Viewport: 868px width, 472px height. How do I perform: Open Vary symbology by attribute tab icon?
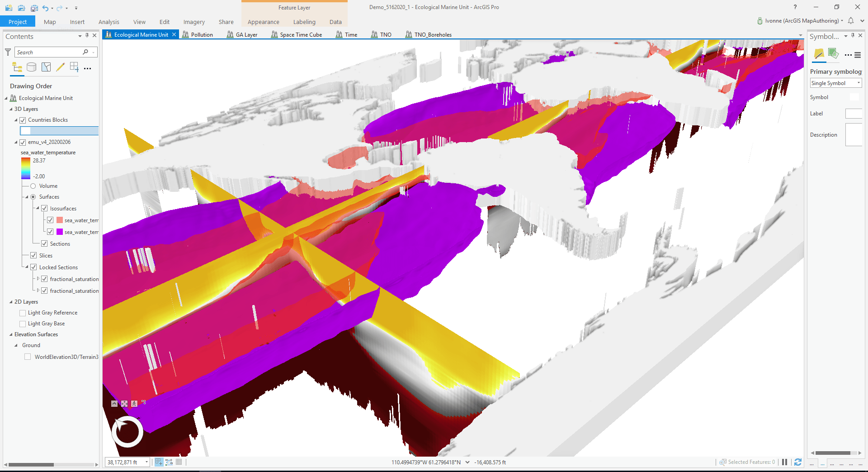(833, 54)
